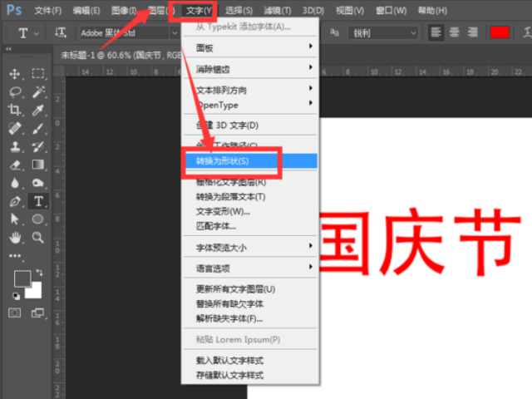Select the Rectangular Marquee tool
The image size is (532, 399).
[38, 74]
